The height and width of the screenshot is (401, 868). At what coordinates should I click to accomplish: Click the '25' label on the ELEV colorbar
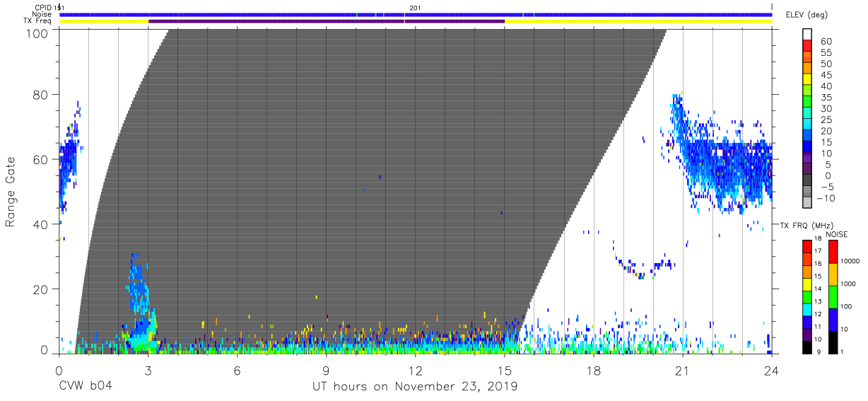pos(827,120)
